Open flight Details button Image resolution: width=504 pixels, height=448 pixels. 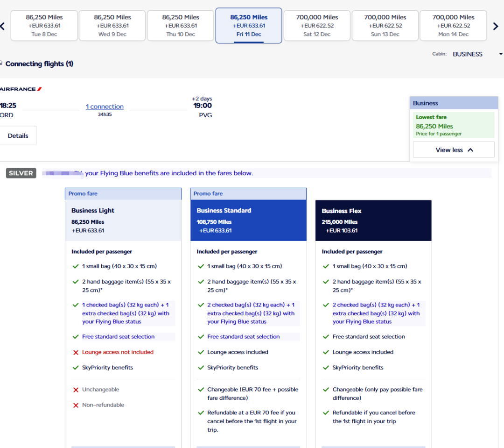click(18, 135)
